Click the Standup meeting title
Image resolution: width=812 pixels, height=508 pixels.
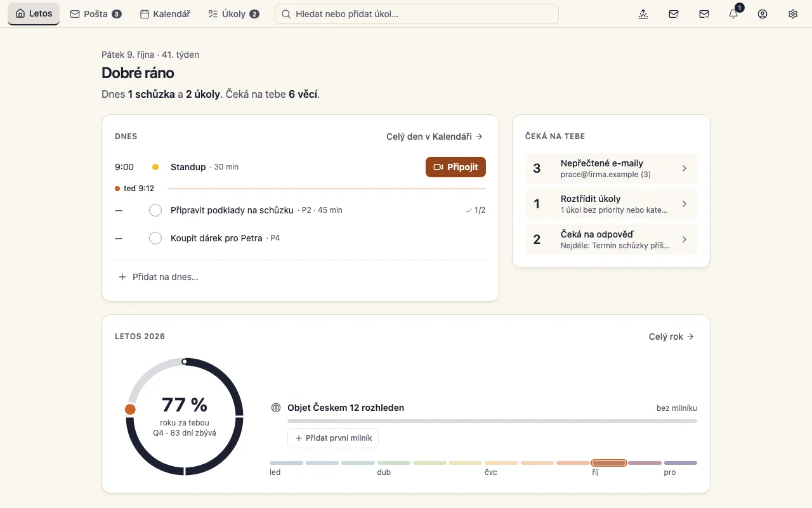pos(188,167)
